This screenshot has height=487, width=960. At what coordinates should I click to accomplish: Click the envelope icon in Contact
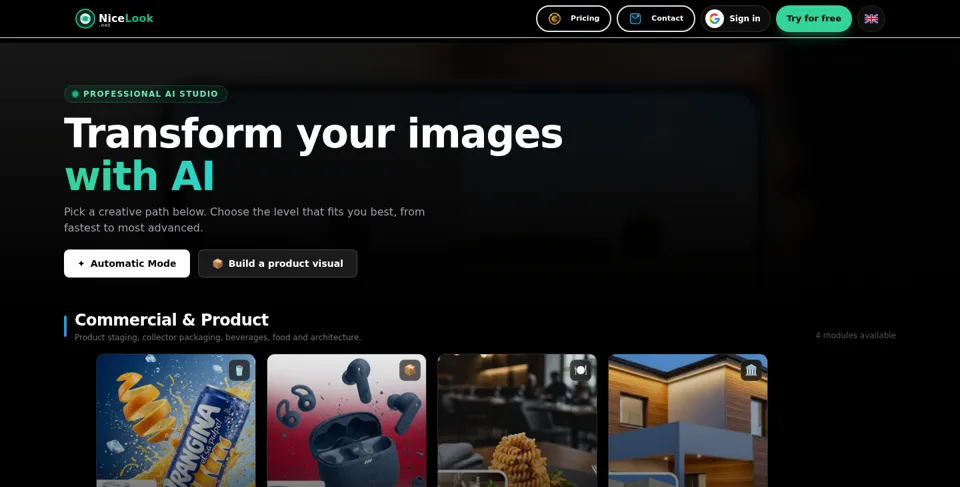coord(636,18)
